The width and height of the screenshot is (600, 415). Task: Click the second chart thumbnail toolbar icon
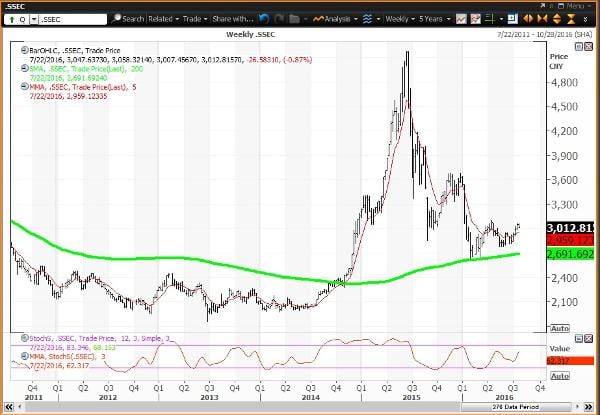pyautogui.click(x=476, y=18)
